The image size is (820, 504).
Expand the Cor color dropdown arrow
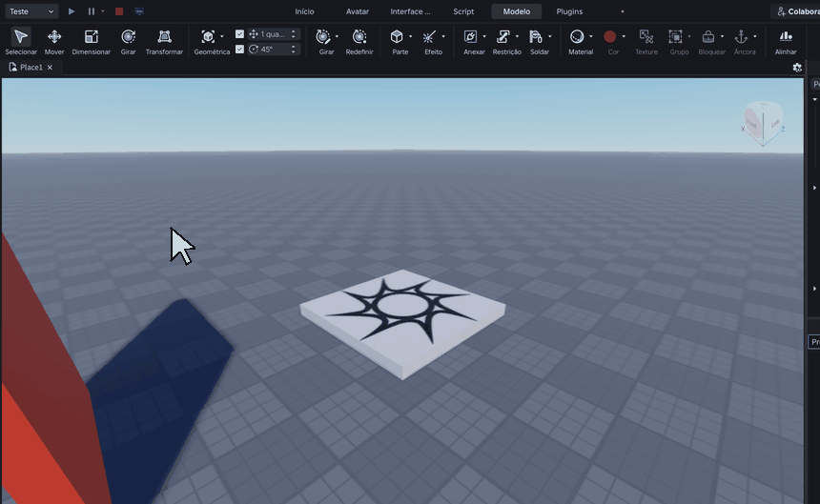[624, 36]
